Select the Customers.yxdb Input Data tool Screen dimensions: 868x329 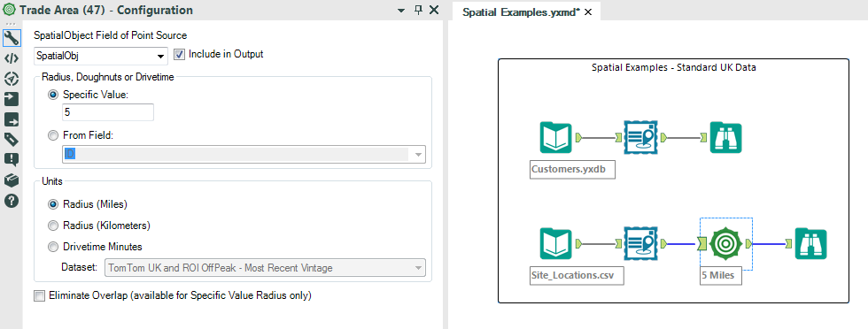click(x=556, y=137)
